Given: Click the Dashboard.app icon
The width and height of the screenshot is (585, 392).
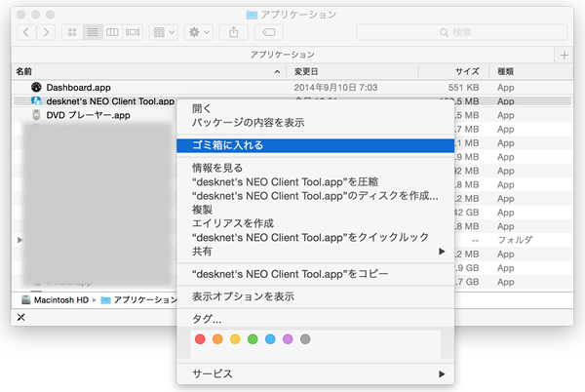Looking at the screenshot, I should pos(36,88).
